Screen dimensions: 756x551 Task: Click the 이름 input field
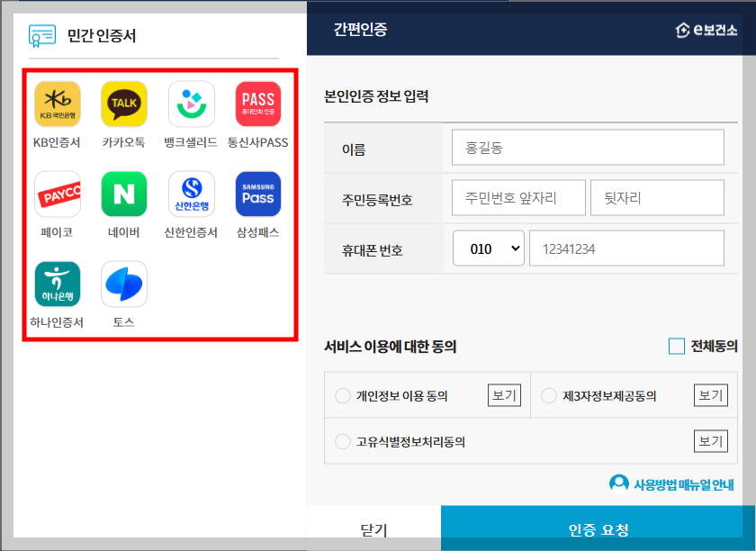[x=588, y=147]
